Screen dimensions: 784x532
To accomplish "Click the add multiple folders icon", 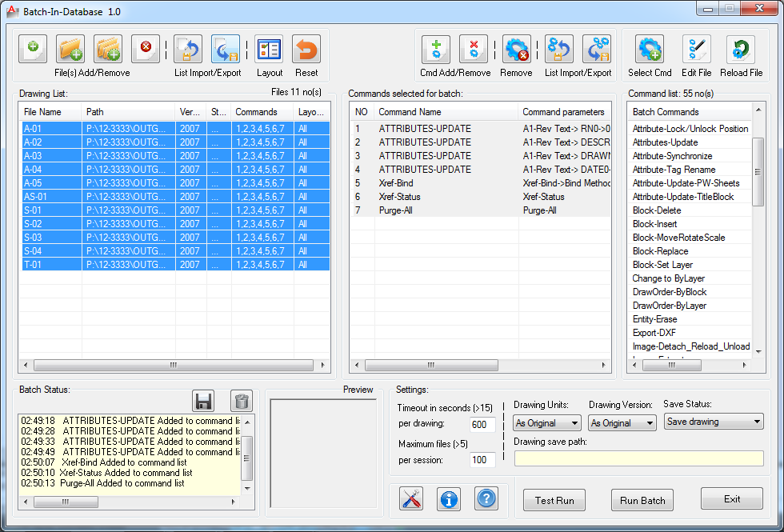I will [108, 49].
